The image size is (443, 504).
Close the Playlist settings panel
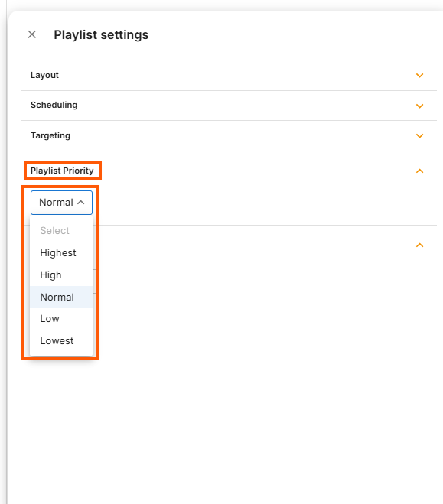[32, 34]
